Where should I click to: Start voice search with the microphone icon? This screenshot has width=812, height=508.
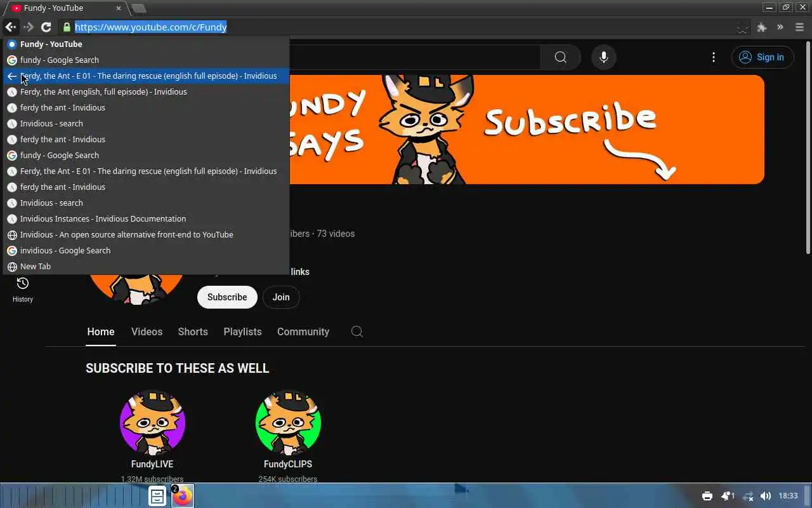click(x=604, y=57)
